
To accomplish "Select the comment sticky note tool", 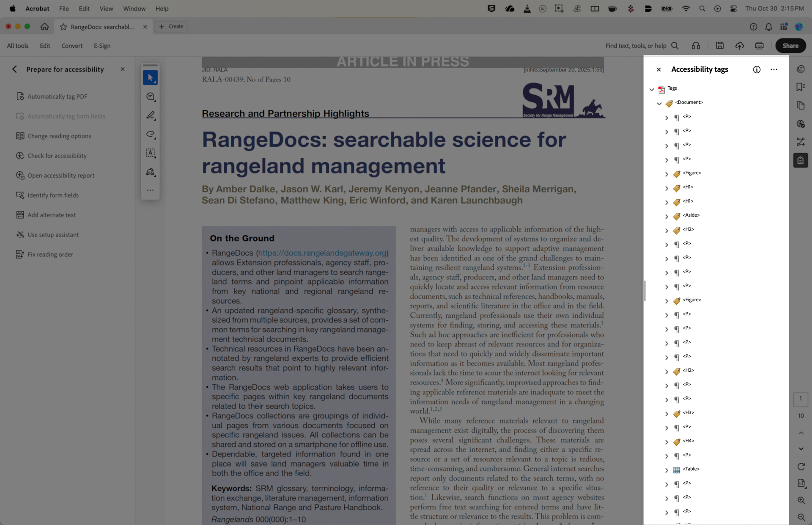I will pyautogui.click(x=150, y=96).
